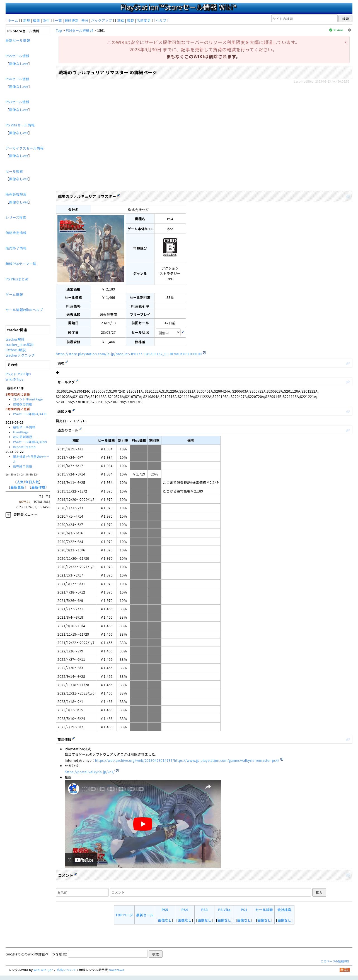Click TOPページ in bottom navigation table
The height and width of the screenshot is (980, 358).
[124, 915]
